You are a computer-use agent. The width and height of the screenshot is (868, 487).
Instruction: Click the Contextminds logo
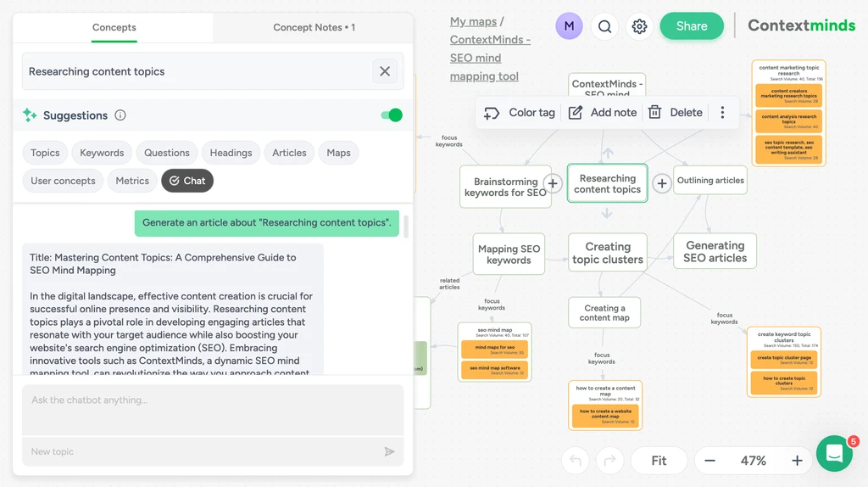[802, 25]
